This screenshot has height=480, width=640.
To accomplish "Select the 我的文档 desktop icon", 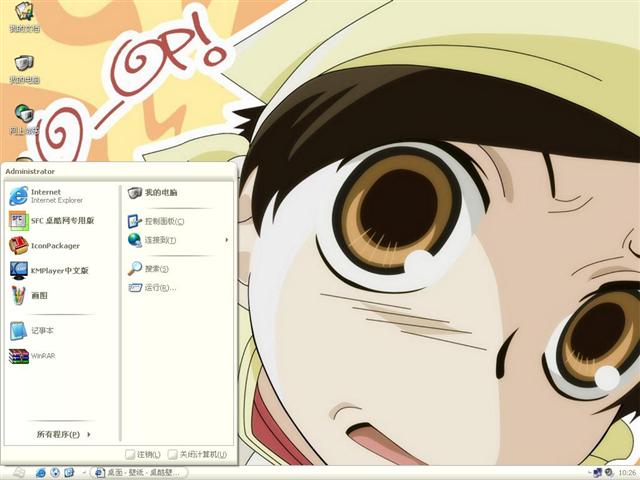I will coord(24,17).
